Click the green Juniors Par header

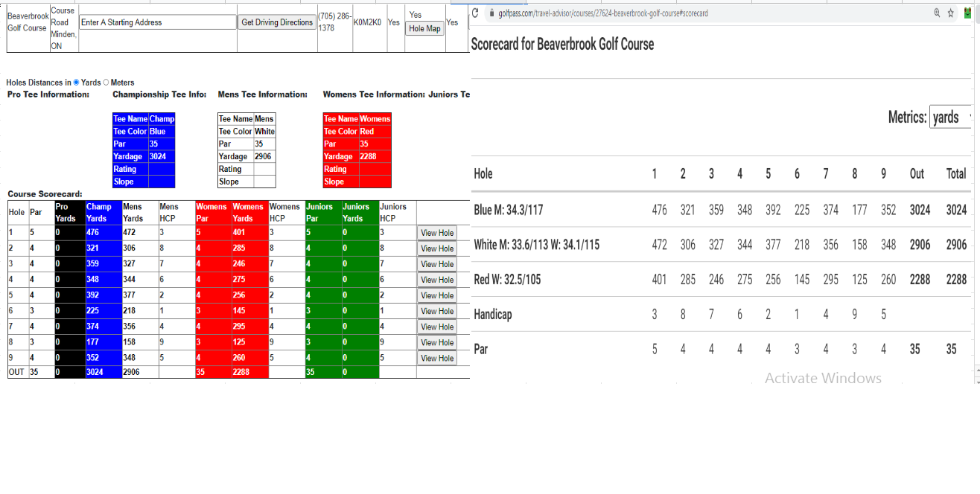323,212
